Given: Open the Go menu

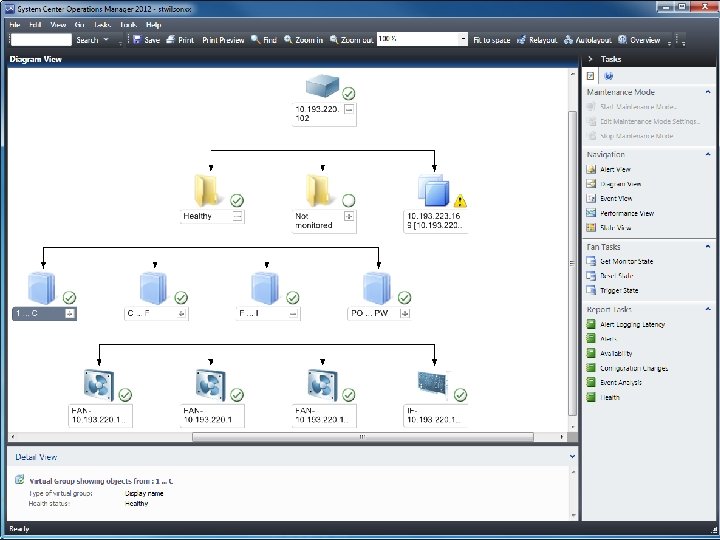Looking at the screenshot, I should [79, 25].
